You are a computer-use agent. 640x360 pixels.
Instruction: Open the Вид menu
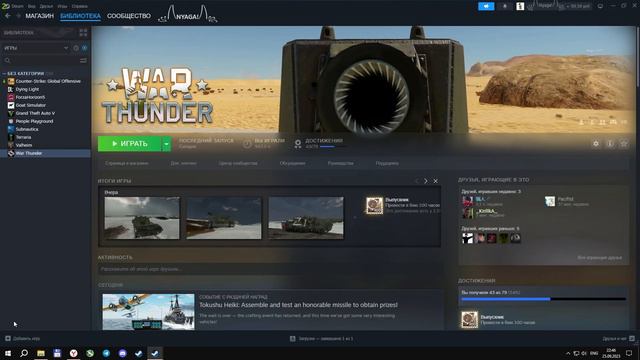point(31,6)
